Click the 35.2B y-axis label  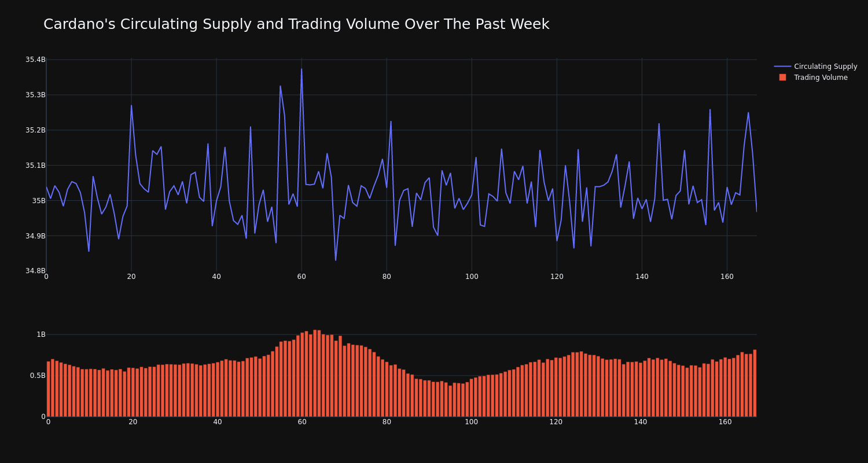(x=35, y=130)
